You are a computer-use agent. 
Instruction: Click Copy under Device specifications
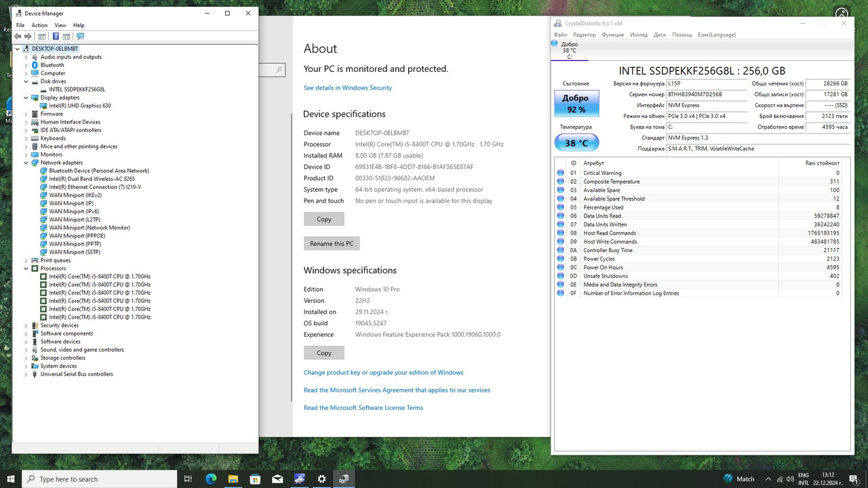[324, 219]
